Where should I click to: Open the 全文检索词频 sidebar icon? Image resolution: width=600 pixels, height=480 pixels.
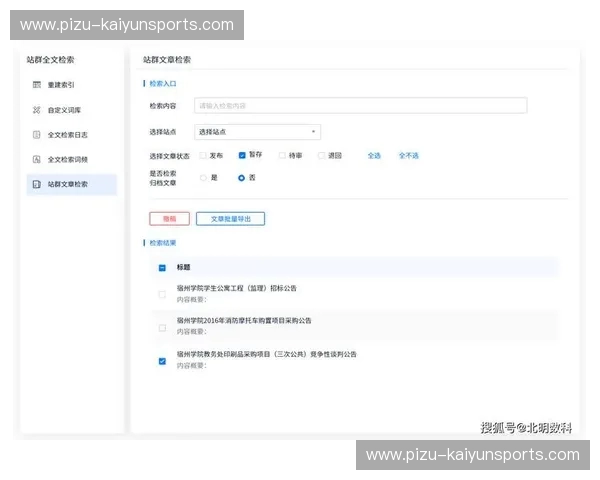(x=37, y=159)
